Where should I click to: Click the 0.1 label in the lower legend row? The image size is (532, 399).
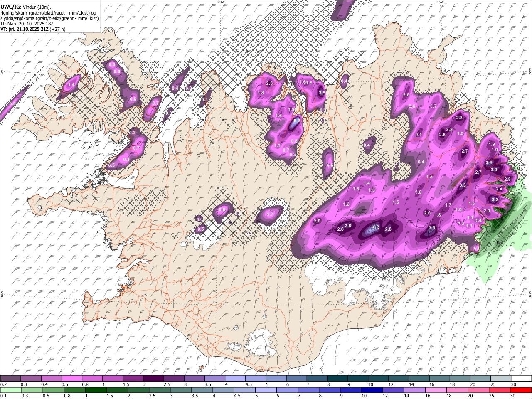point(3,396)
